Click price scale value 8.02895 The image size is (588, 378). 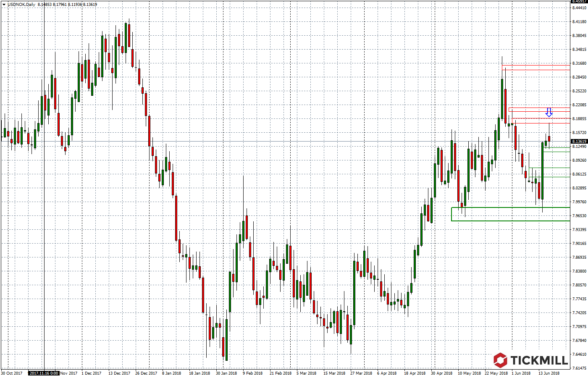tap(579, 188)
